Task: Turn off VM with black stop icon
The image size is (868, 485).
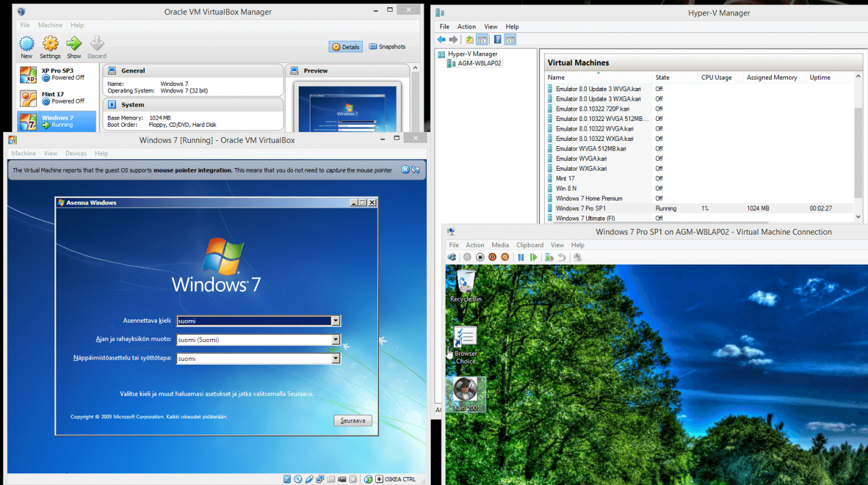Action: point(480,257)
